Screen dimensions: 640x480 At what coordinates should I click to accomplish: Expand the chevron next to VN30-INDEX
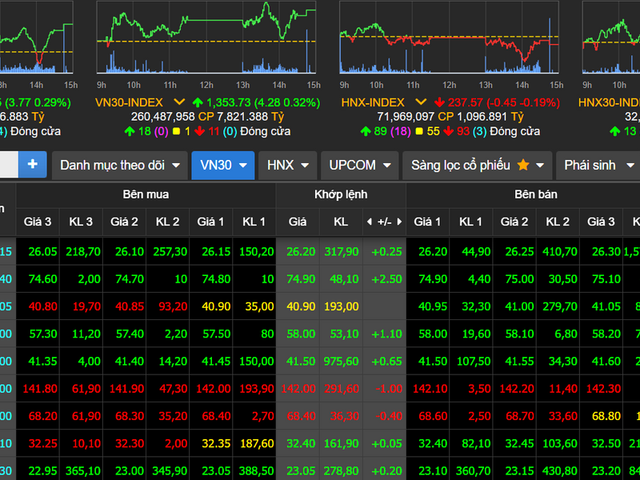click(179, 102)
